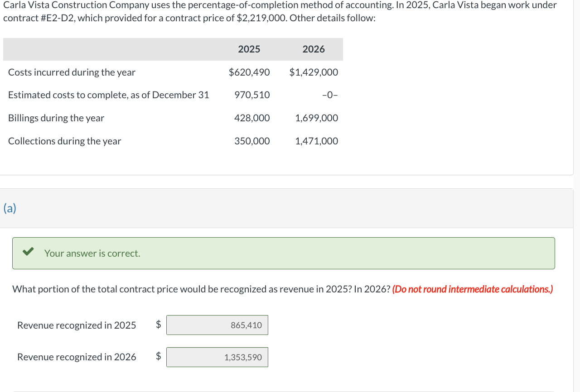The height and width of the screenshot is (392, 580).
Task: Click the "Your answer is correct." message
Action: 92,253
